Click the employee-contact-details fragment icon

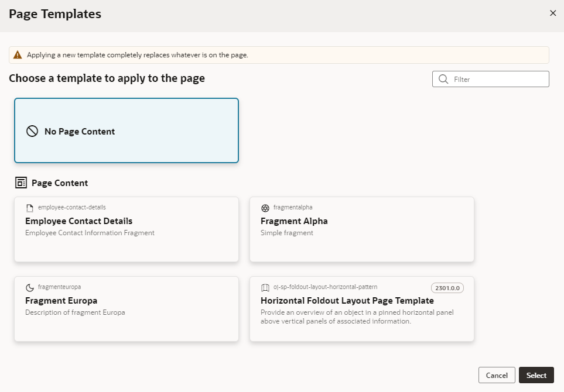30,207
